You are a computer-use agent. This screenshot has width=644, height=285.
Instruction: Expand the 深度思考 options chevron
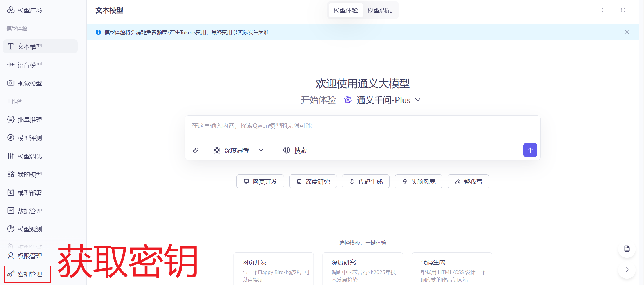coord(261,150)
